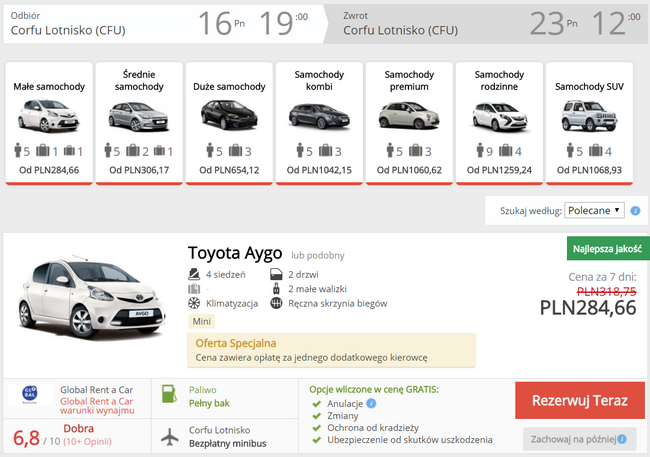Click checkmark beside Ubezpieczenie od skutków uszkodzenia
This screenshot has height=457, width=650.
click(x=317, y=440)
